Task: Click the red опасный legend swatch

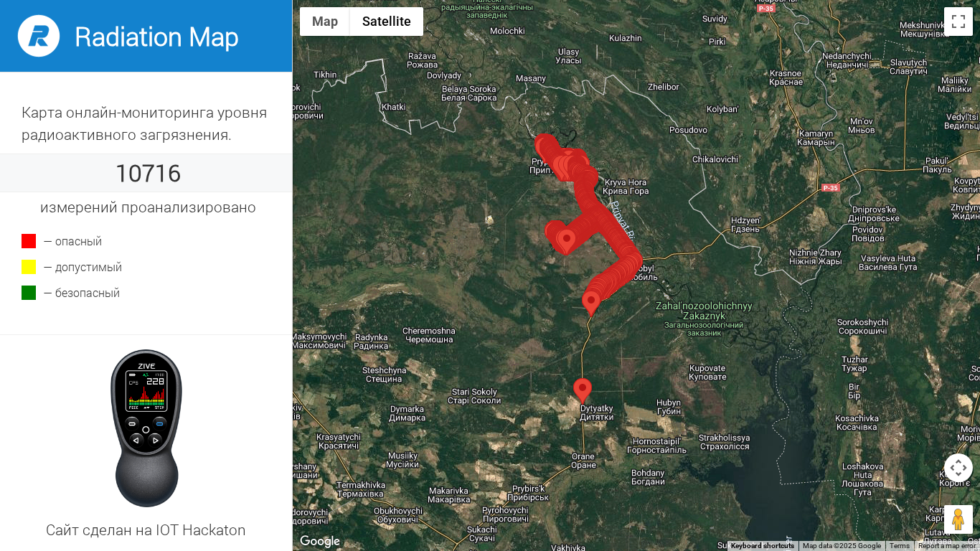Action: tap(29, 241)
